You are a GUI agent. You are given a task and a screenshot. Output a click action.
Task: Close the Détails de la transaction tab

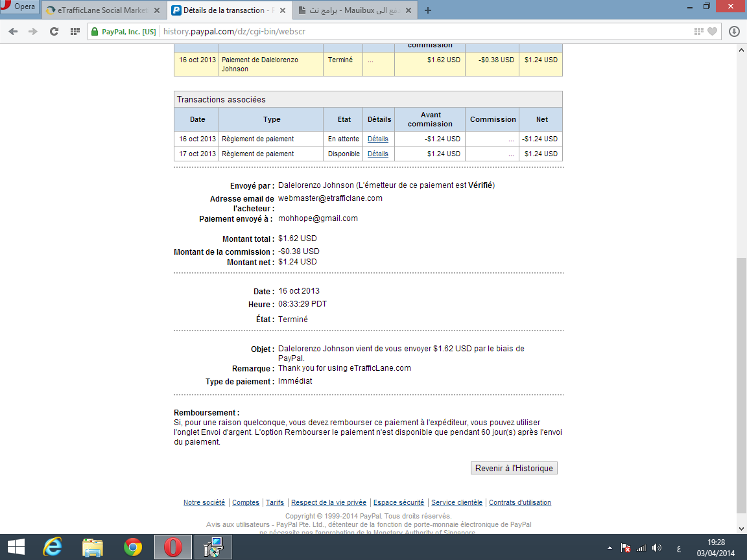pyautogui.click(x=283, y=10)
